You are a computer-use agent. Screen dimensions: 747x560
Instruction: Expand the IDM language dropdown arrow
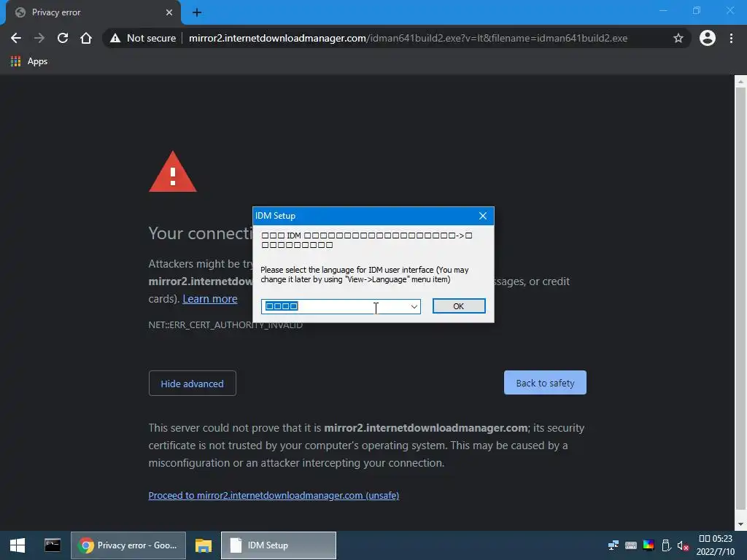pyautogui.click(x=414, y=306)
